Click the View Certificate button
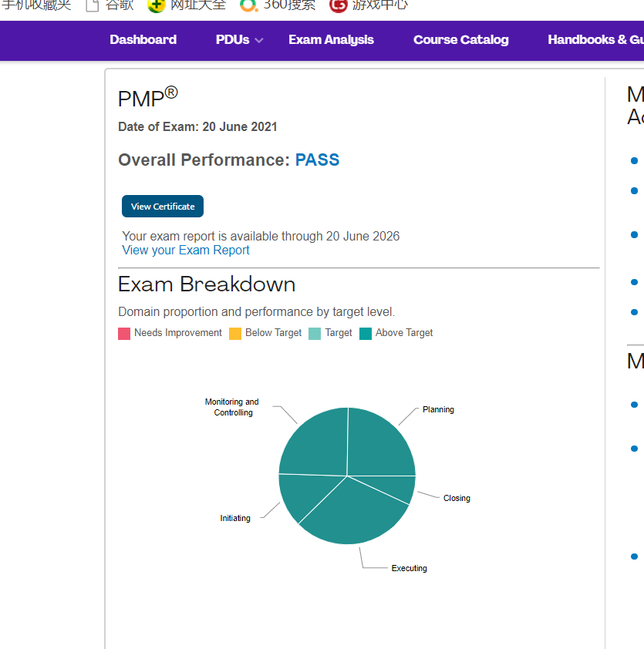The image size is (644, 649). [163, 207]
